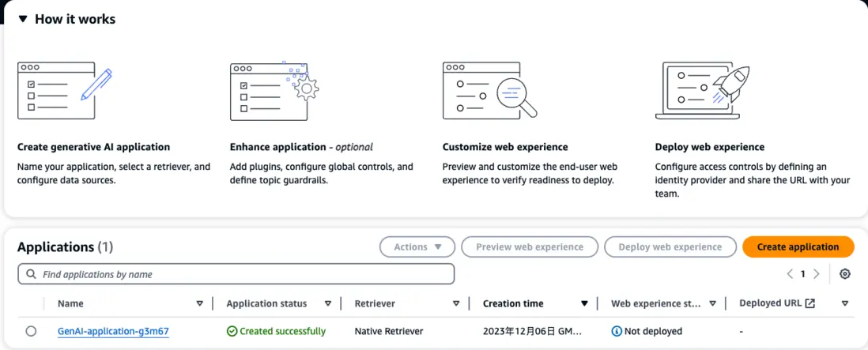Sort the Application status column
The width and height of the screenshot is (868, 350).
click(x=327, y=303)
